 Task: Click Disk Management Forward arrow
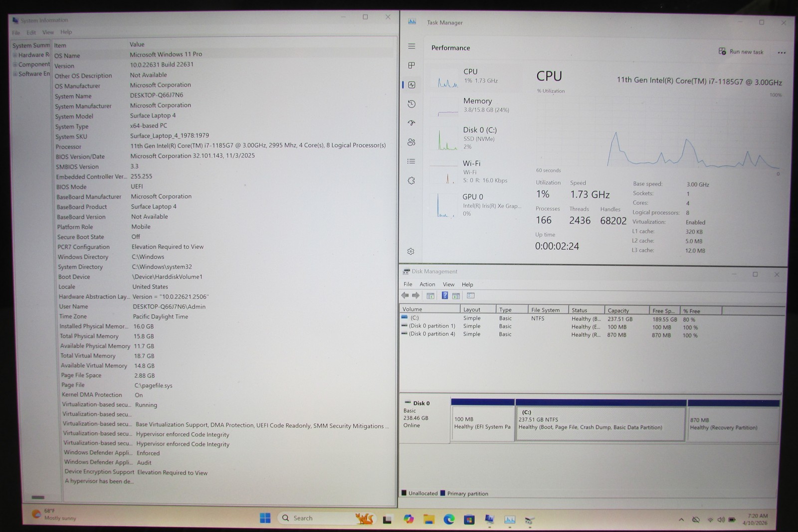[x=415, y=296]
